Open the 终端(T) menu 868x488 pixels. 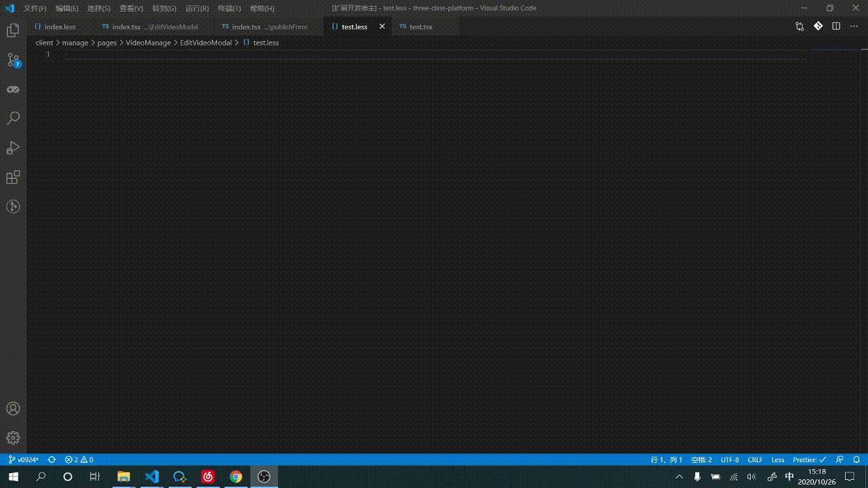coord(229,8)
